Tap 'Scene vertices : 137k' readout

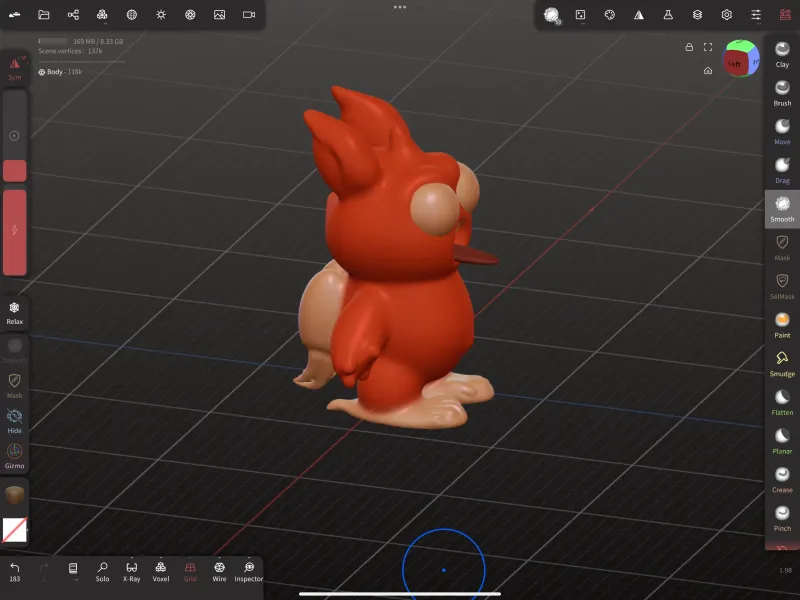(x=70, y=51)
